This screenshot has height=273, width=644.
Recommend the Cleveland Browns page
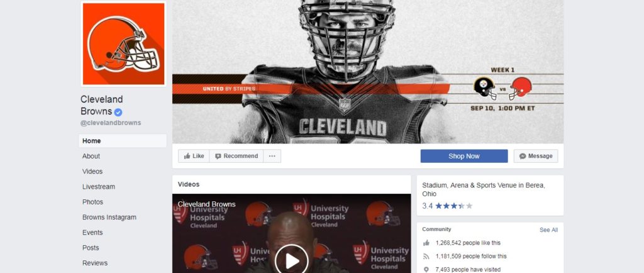coord(236,156)
